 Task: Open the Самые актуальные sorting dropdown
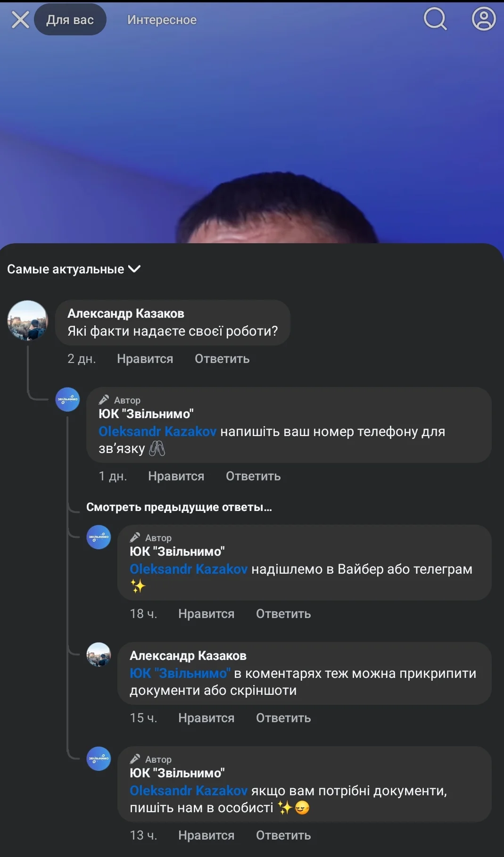66,270
